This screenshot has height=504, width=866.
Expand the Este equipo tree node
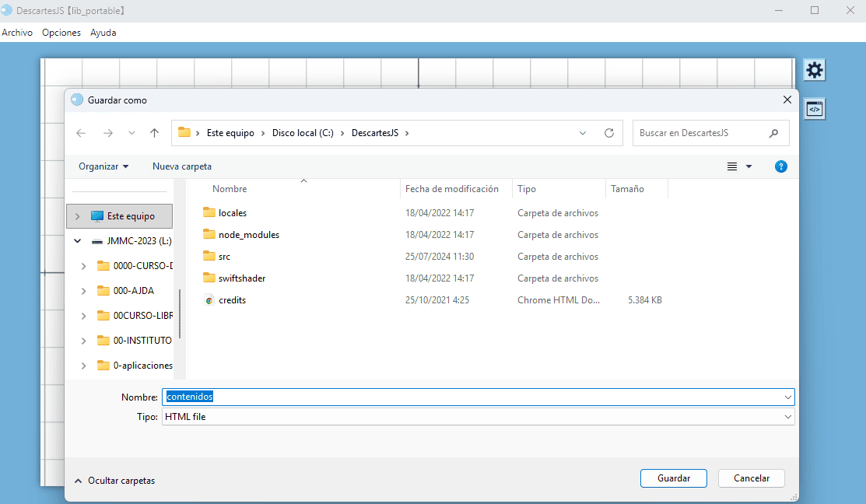click(x=78, y=216)
